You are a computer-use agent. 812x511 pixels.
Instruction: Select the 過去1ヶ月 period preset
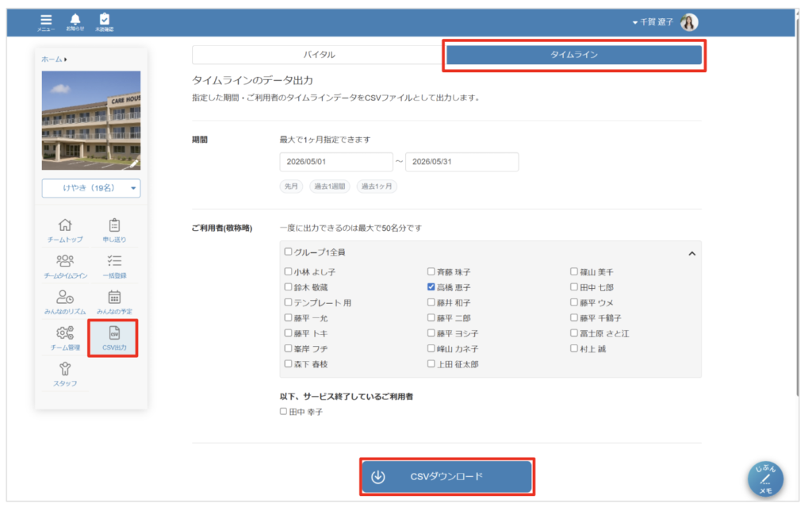click(377, 186)
